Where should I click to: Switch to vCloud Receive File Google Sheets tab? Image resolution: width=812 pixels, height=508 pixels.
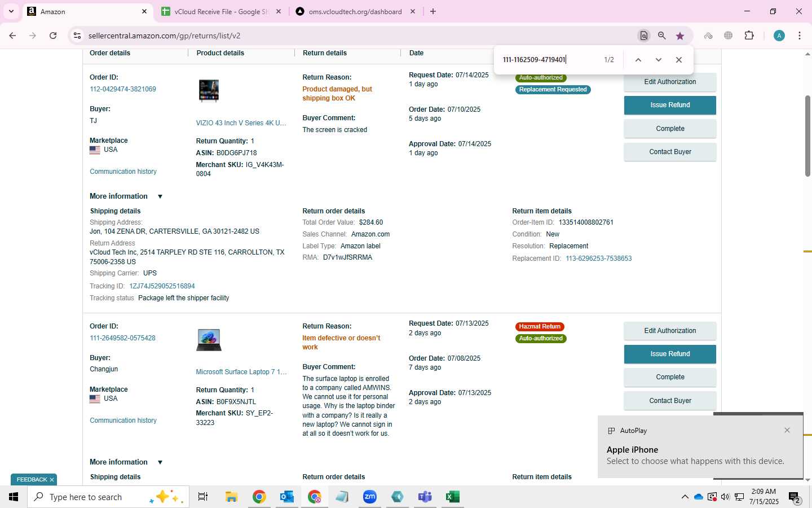(x=221, y=11)
